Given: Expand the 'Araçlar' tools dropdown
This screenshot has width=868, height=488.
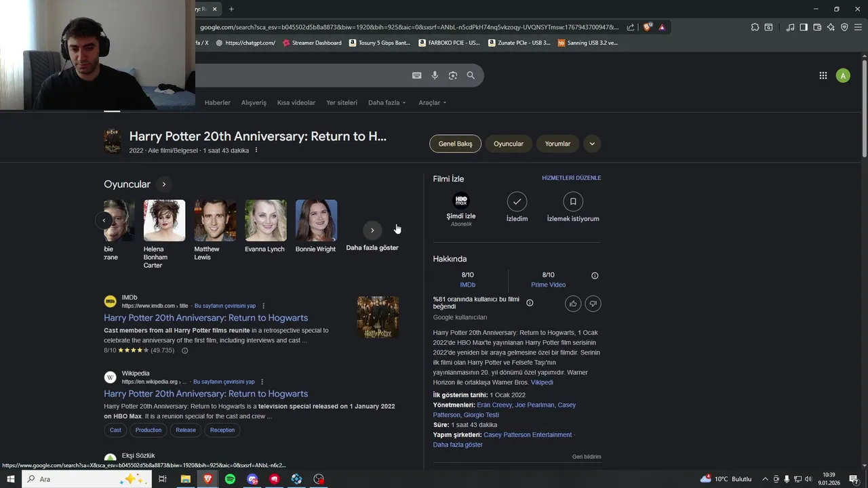Looking at the screenshot, I should (x=433, y=102).
